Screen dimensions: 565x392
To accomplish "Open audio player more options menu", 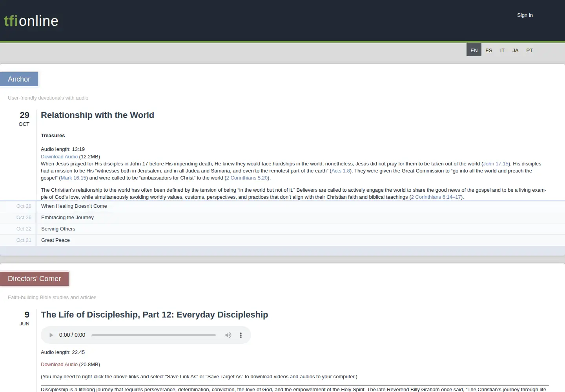I will click(241, 335).
